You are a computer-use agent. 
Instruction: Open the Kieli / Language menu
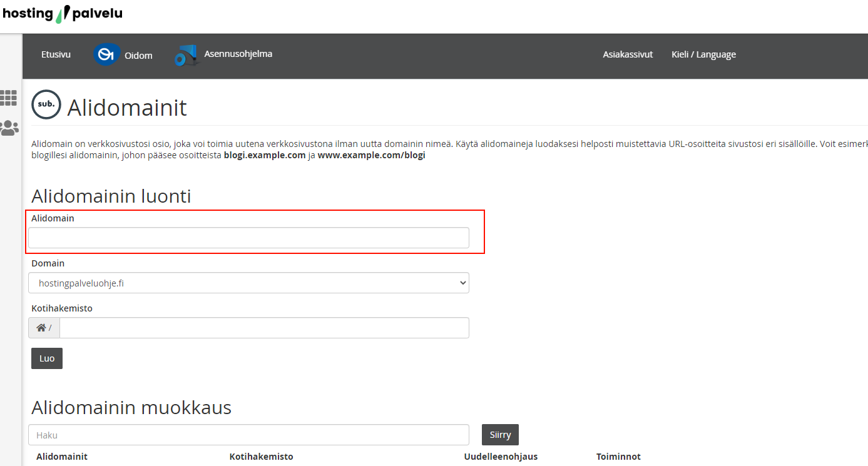pos(703,54)
